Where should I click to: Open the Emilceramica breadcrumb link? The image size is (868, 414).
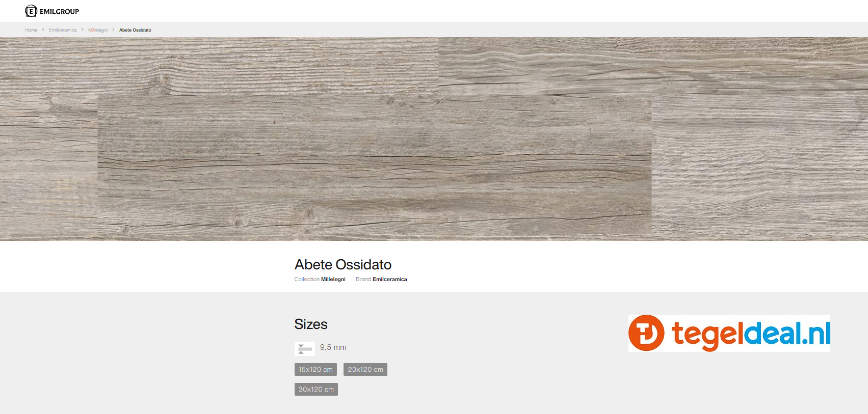tap(63, 30)
